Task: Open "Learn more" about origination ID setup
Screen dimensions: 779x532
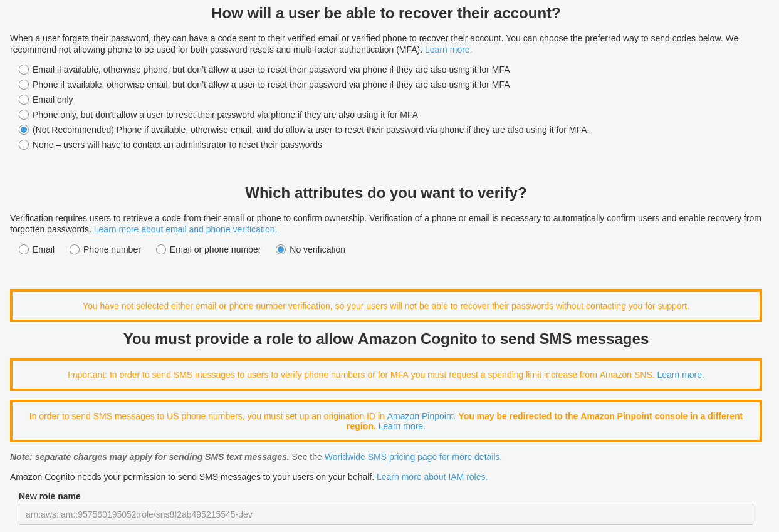Action: (400, 425)
